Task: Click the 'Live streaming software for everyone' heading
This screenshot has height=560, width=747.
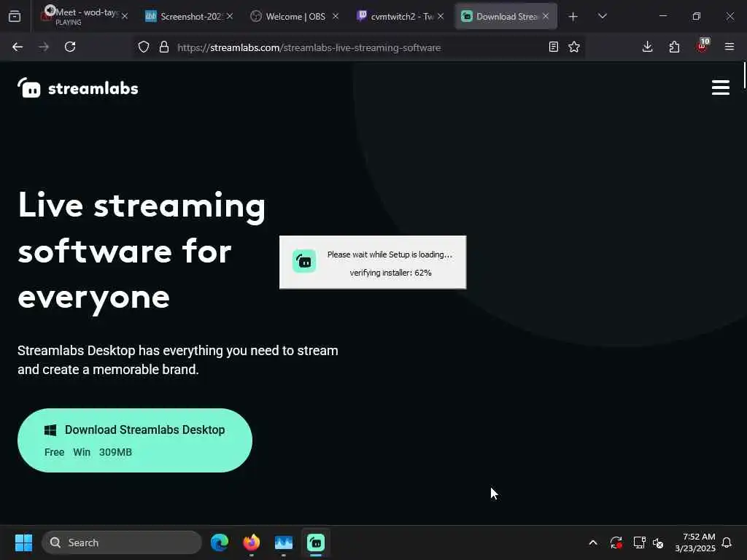Action: (142, 251)
